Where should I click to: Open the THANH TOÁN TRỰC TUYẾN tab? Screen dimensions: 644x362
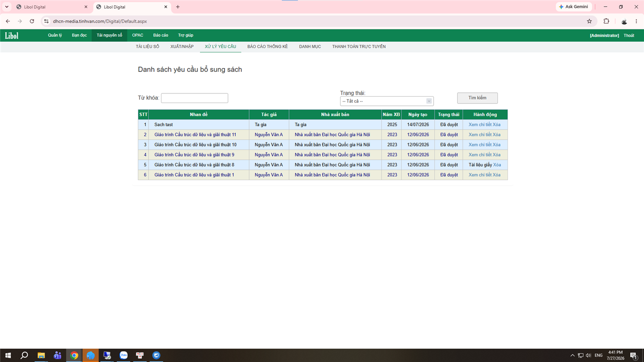coord(359,47)
